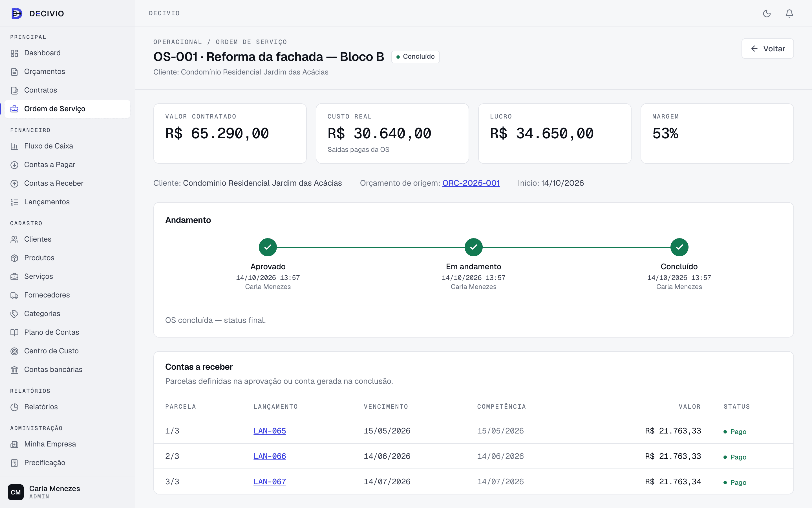Viewport: 812px width, 508px height.
Task: Open Dashboard grid icon in sidebar
Action: [14, 53]
